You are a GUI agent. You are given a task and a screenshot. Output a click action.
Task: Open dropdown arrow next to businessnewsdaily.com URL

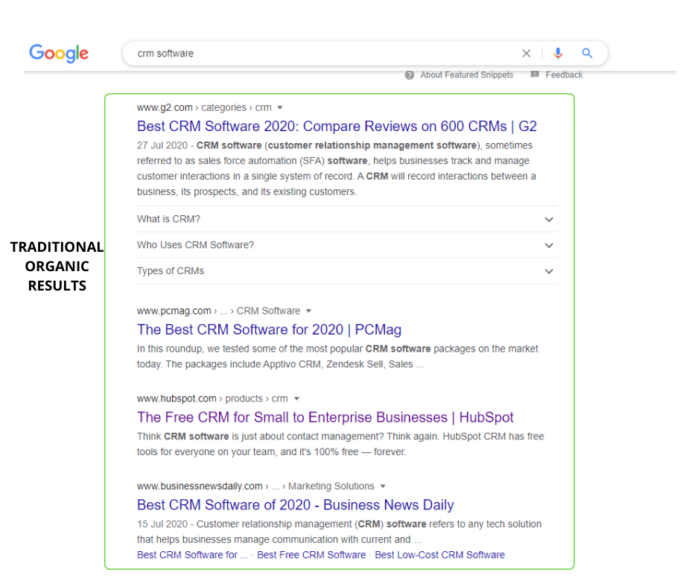click(x=383, y=486)
